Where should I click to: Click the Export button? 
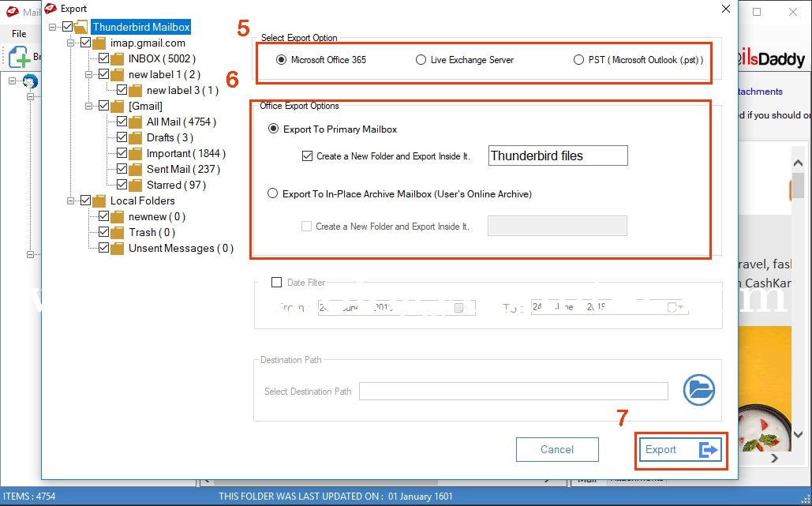pos(680,449)
